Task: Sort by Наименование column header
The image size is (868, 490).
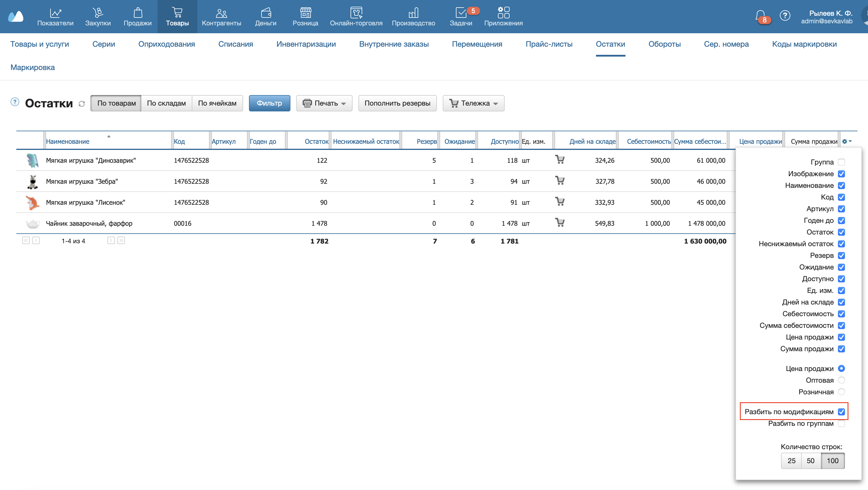Action: [68, 141]
